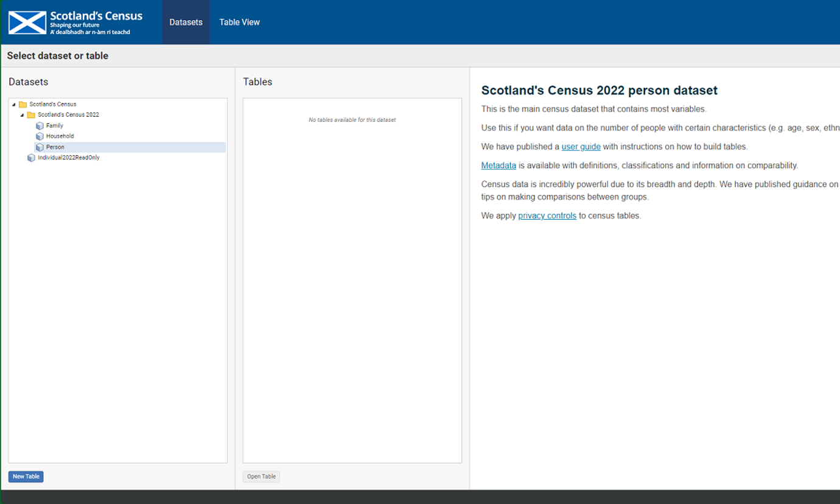Click the cube icon next to Person
Image resolution: width=840 pixels, height=504 pixels.
pos(40,147)
